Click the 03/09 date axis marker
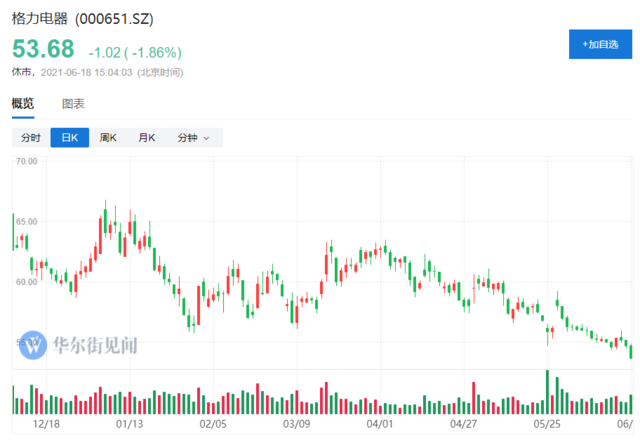Viewport: 640px width, 443px height. click(x=296, y=424)
